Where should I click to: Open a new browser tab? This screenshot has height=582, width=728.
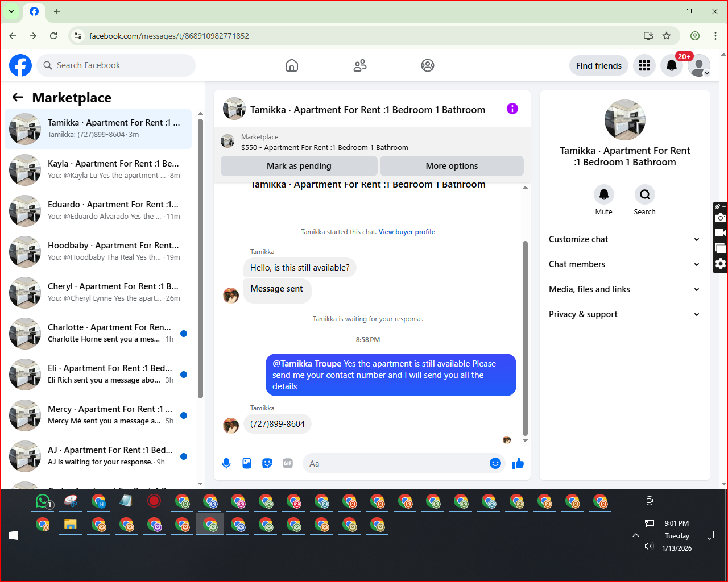[57, 11]
